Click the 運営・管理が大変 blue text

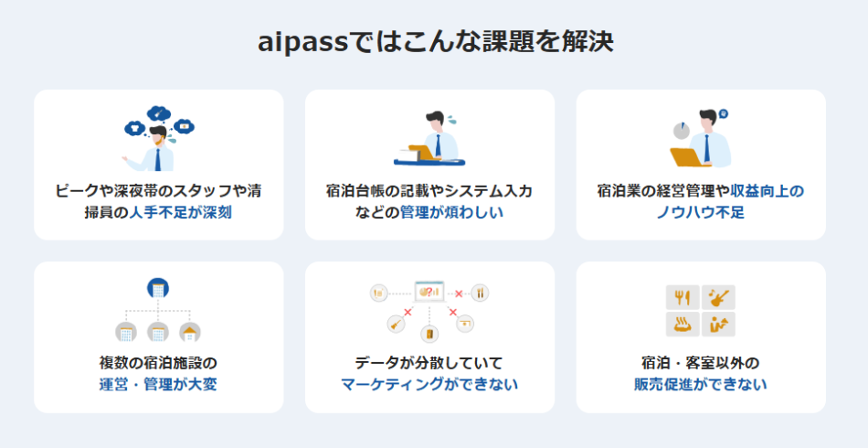[158, 384]
